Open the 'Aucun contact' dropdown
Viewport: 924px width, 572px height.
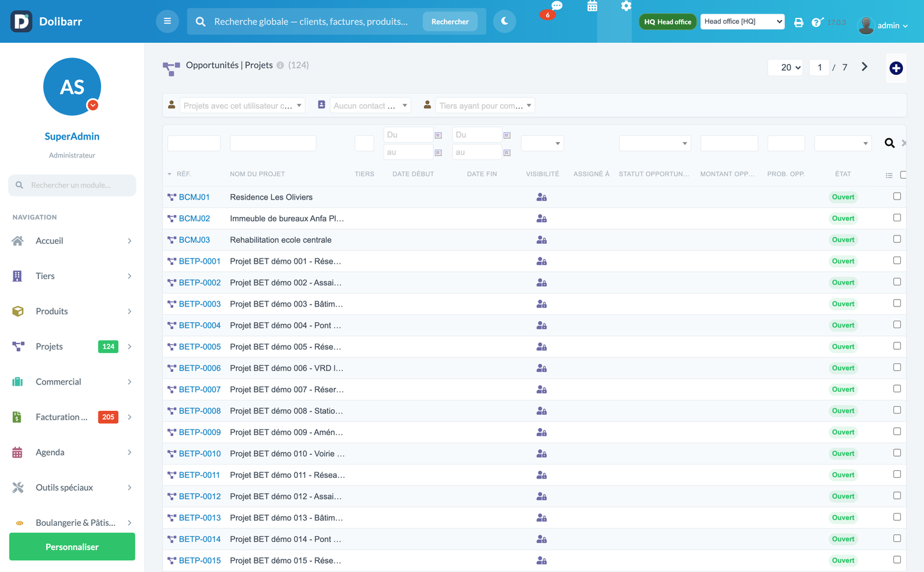[x=370, y=106]
